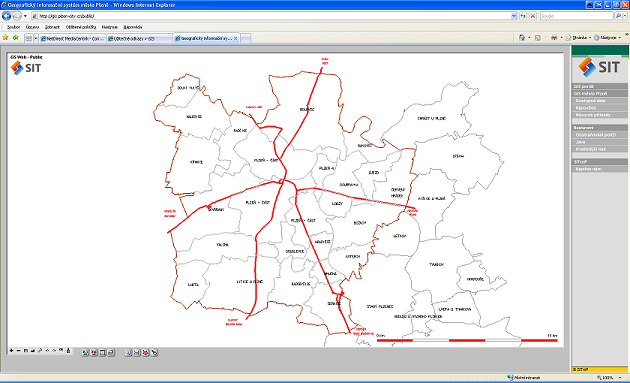The height and width of the screenshot is (383, 630).
Task: Open the Nástroje menu
Action: 109,27
